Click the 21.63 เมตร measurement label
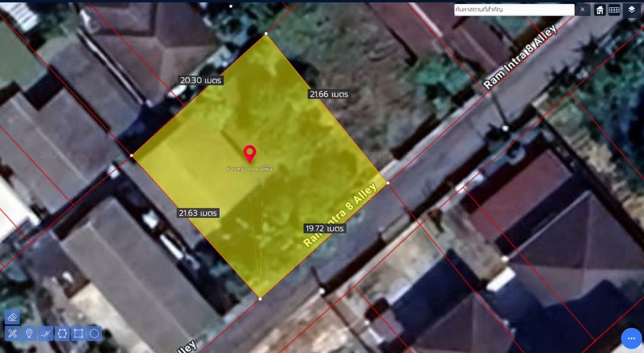The width and height of the screenshot is (644, 353). click(199, 213)
